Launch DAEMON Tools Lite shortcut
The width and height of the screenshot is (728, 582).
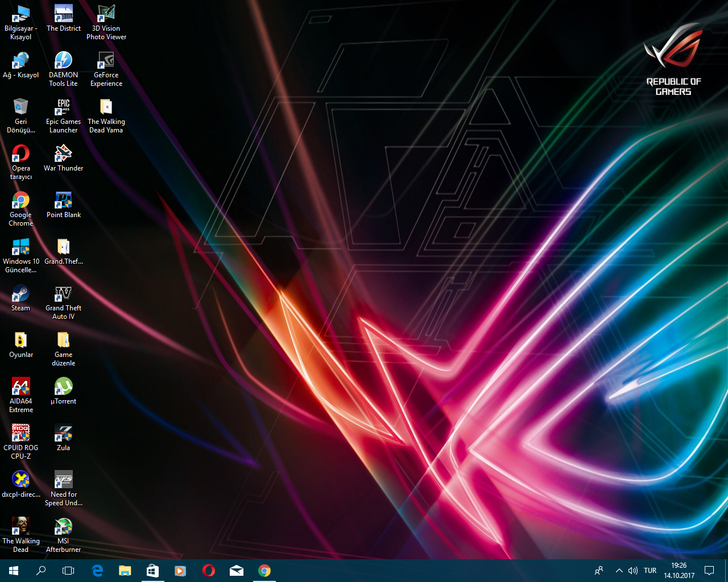point(64,69)
